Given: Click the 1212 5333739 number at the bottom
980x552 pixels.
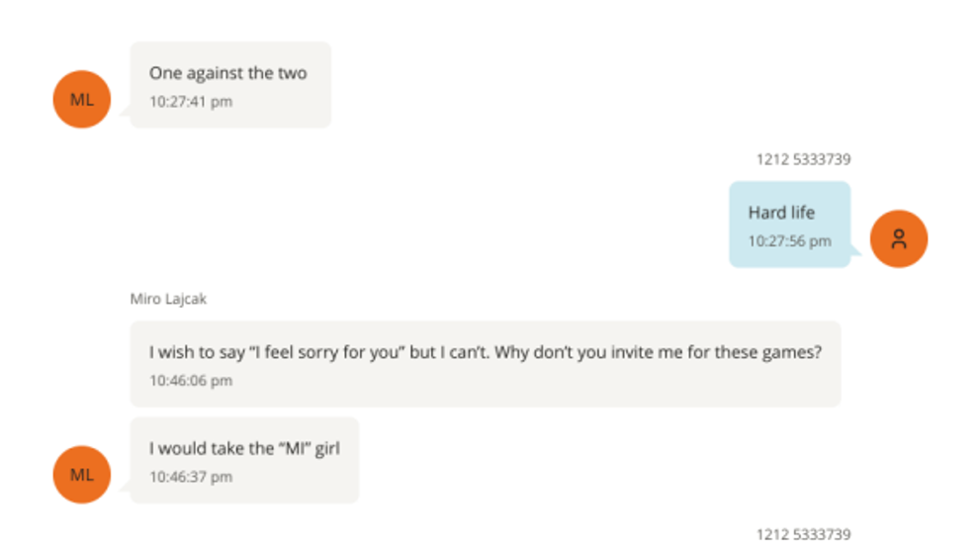Looking at the screenshot, I should (803, 534).
